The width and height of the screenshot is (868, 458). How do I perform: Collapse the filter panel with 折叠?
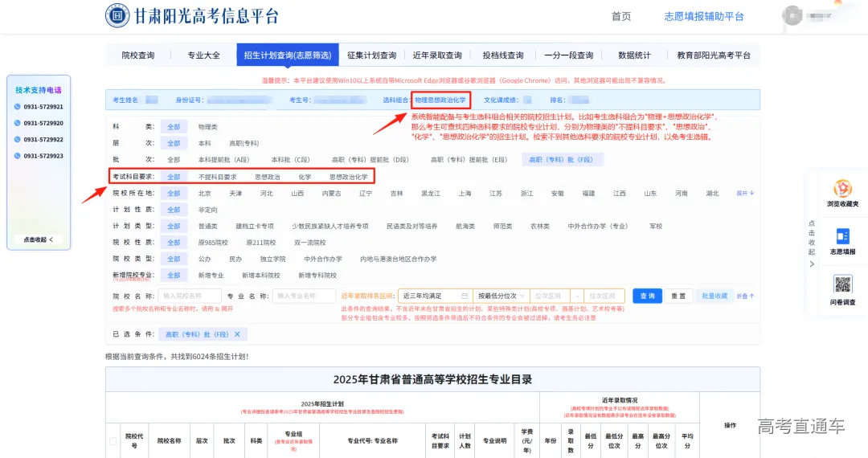point(745,296)
